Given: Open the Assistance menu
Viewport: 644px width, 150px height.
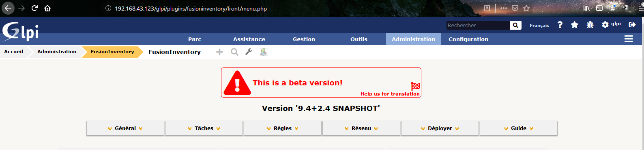Looking at the screenshot, I should click(249, 39).
